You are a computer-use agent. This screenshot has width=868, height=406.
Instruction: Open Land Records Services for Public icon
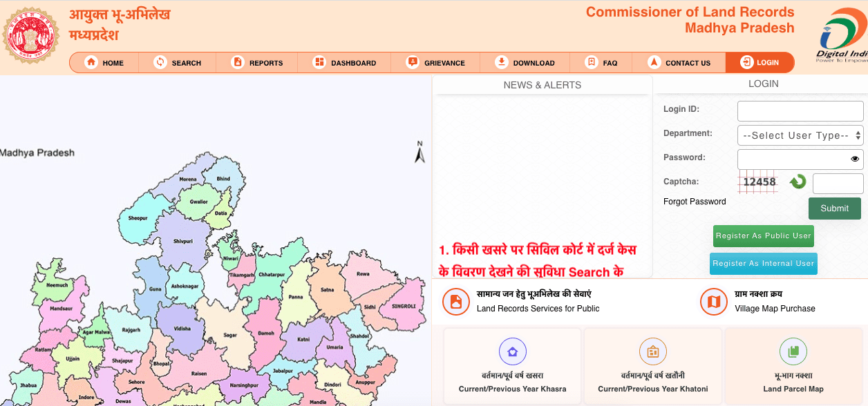[456, 302]
